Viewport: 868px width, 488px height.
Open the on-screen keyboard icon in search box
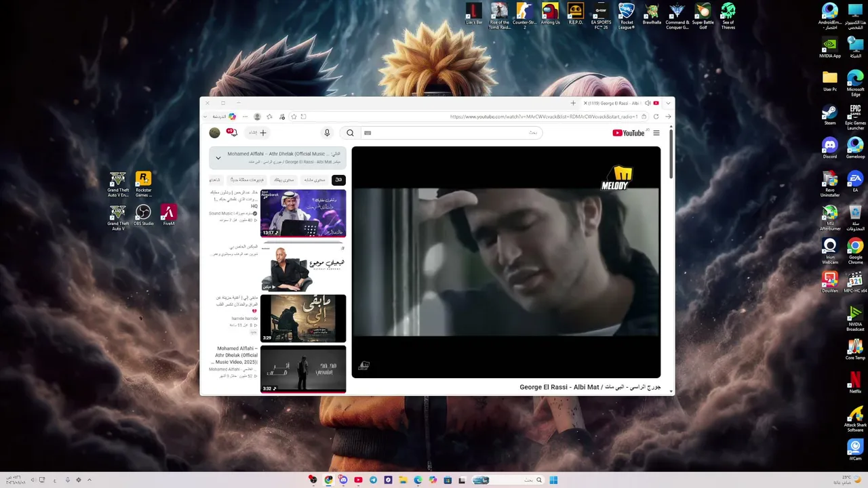click(x=368, y=133)
